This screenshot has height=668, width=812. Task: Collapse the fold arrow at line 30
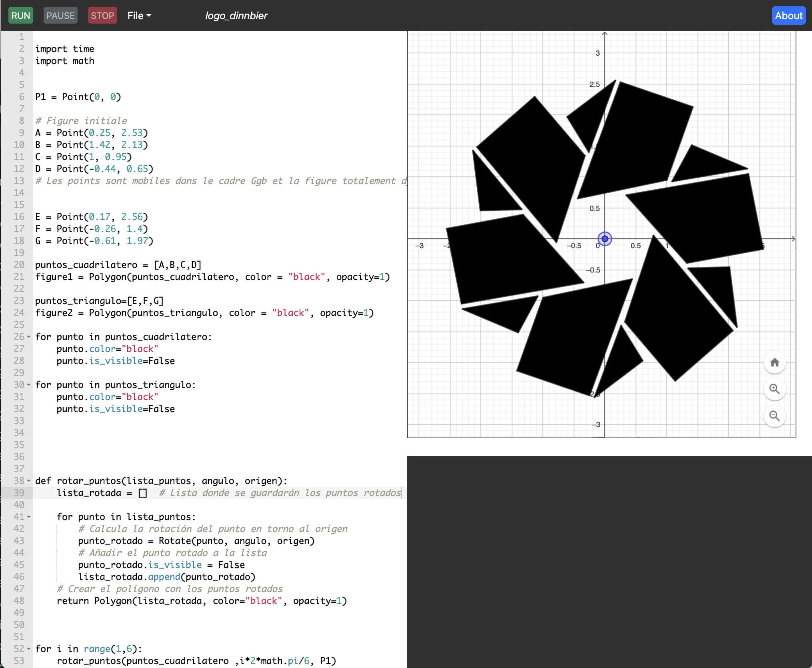click(29, 385)
